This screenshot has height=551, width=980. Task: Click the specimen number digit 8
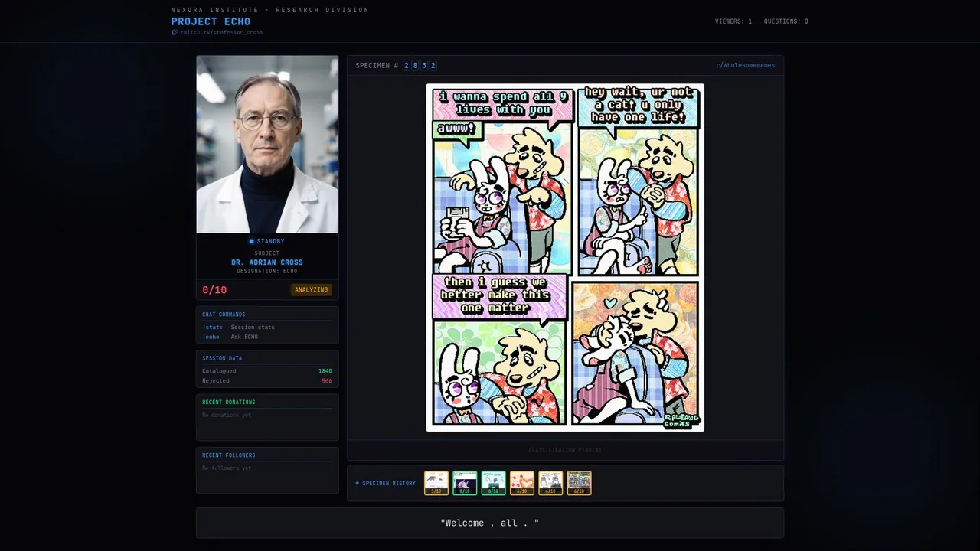point(416,66)
